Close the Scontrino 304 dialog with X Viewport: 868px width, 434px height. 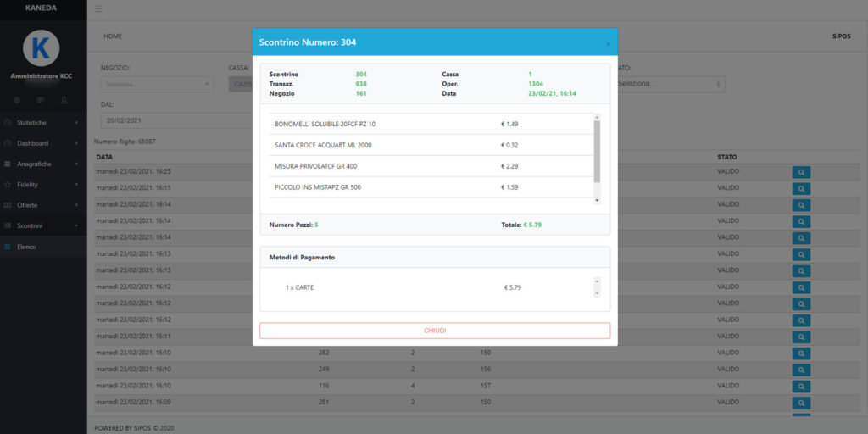(x=607, y=44)
